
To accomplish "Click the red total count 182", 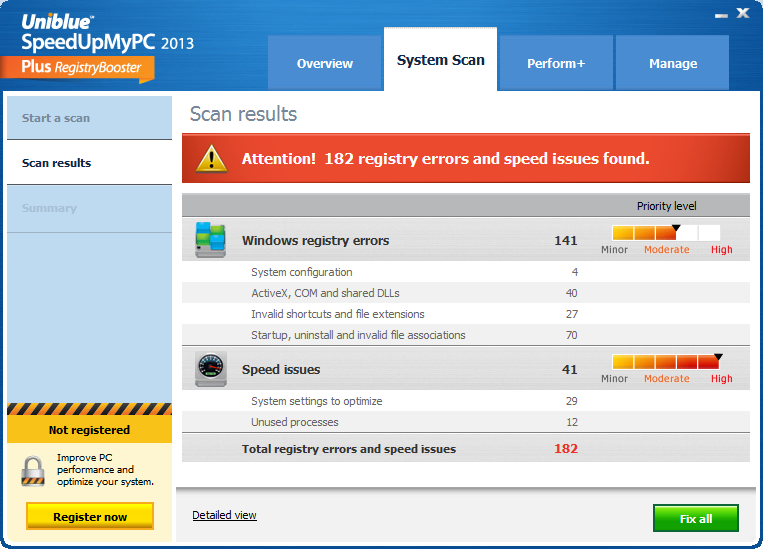I will (x=565, y=448).
